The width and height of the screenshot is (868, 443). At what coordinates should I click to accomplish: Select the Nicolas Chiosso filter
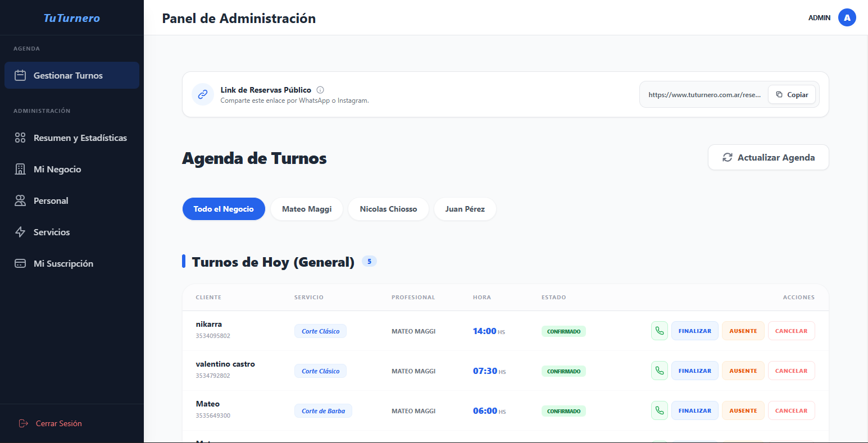pyautogui.click(x=388, y=208)
